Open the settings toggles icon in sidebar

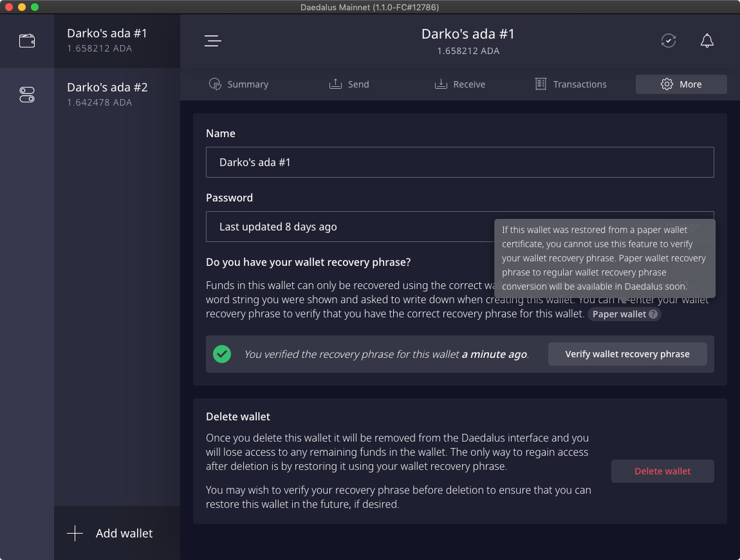click(x=27, y=95)
